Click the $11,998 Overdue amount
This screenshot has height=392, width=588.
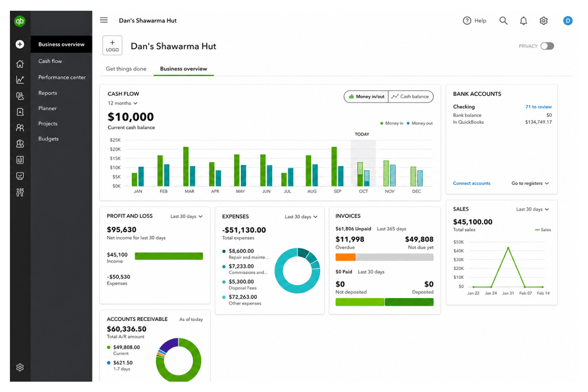pos(350,239)
